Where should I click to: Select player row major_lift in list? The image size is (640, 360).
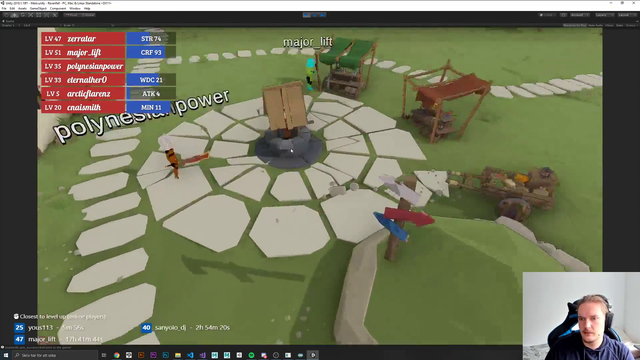pyautogui.click(x=83, y=52)
